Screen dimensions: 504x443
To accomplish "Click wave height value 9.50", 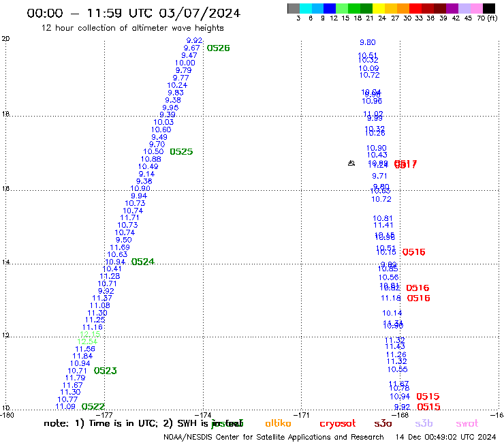I will point(124,240).
